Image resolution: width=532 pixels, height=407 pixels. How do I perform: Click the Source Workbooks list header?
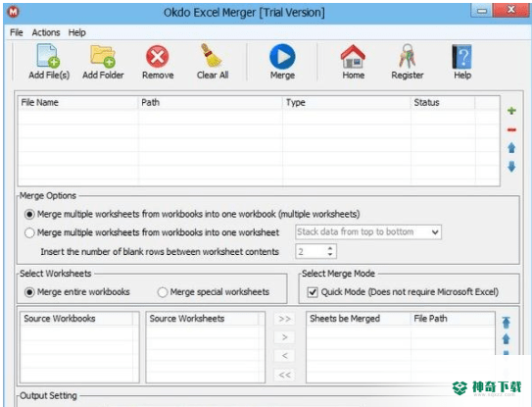(x=76, y=319)
